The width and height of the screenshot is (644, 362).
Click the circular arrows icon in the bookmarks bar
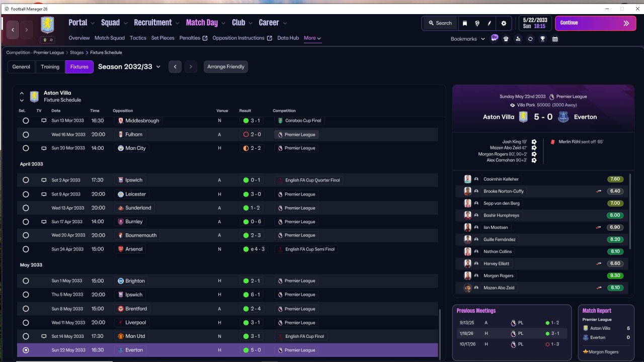530,39
